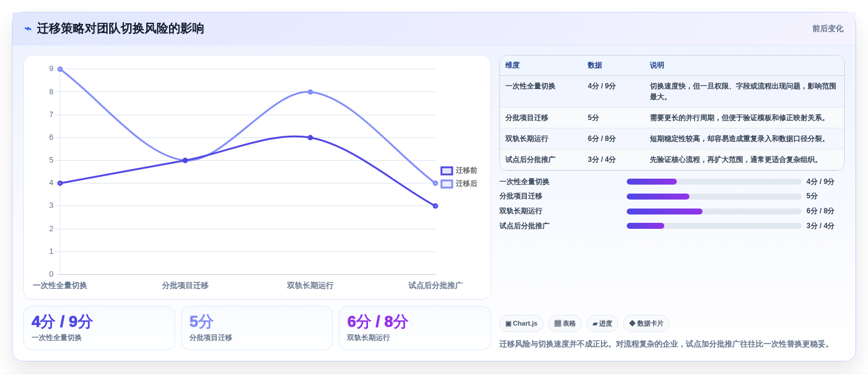Click progress bar for 一次性全量切换
Viewport: 868px width, 374px height.
click(x=714, y=182)
